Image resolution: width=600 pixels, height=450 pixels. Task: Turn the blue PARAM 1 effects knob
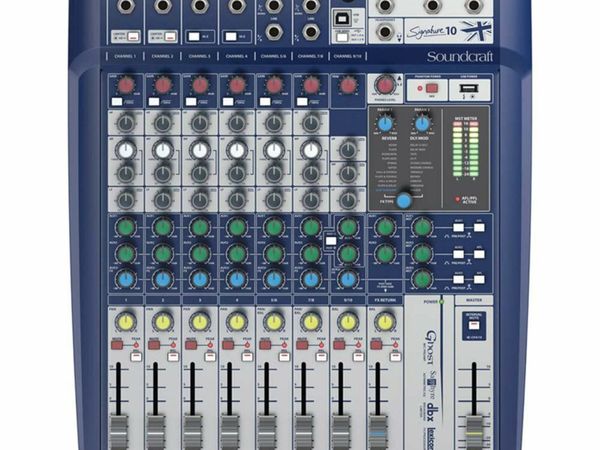[386, 124]
